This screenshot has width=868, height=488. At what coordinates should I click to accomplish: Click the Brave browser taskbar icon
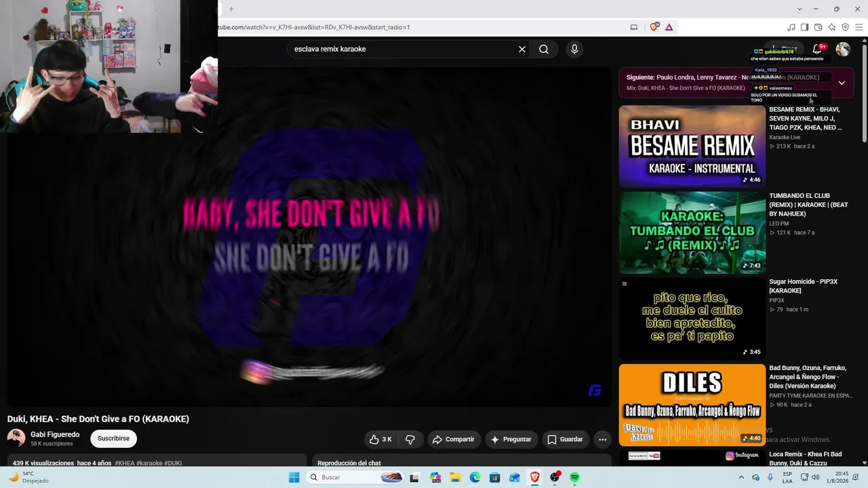click(x=535, y=477)
